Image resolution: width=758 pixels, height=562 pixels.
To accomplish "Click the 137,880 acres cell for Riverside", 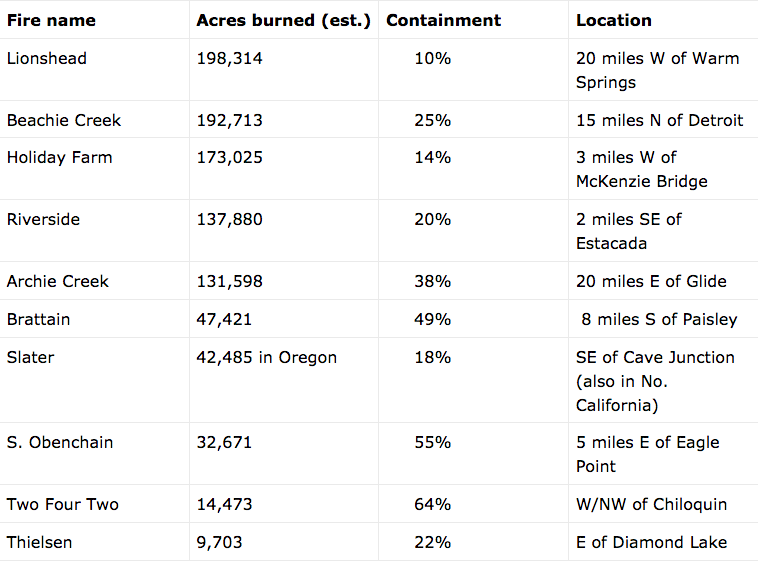I will (x=230, y=219).
